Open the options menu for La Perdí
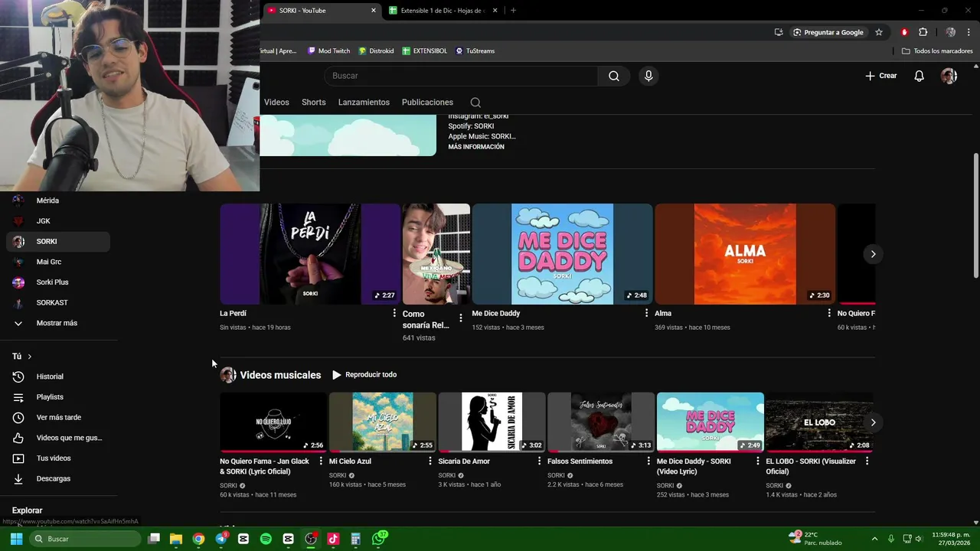 394,313
